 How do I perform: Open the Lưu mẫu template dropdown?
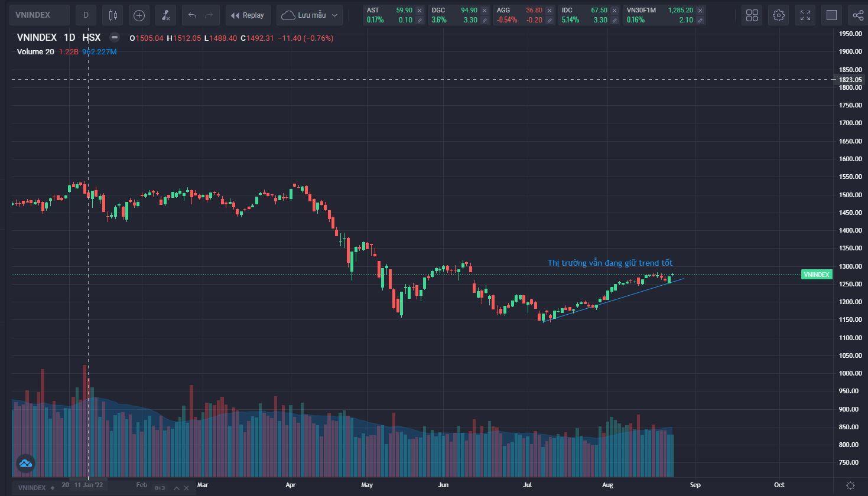tap(310, 15)
